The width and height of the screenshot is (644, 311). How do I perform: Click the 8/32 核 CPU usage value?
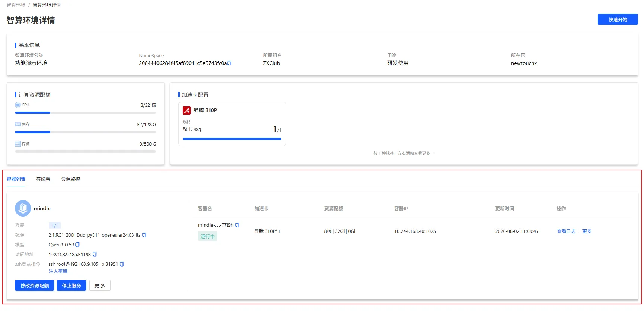pyautogui.click(x=148, y=105)
